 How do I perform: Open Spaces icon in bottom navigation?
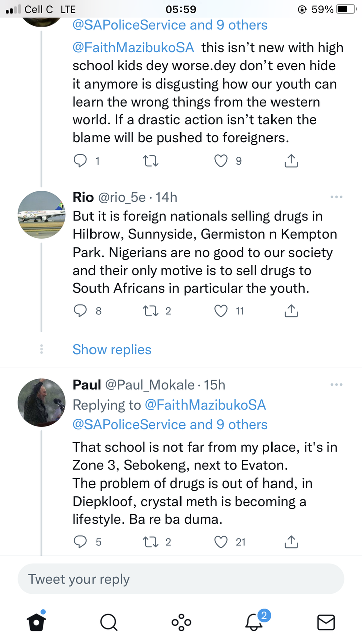point(181,623)
